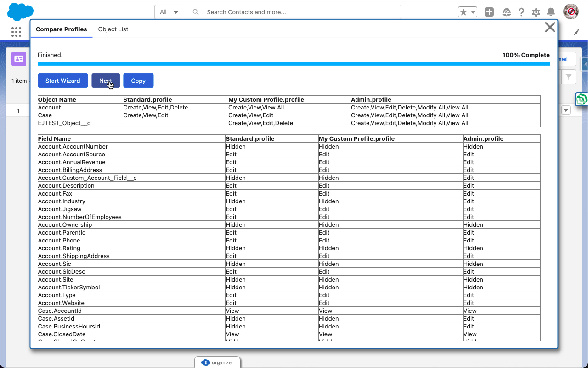The image size is (588, 368).
Task: Open the All search scope dropdown
Action: pyautogui.click(x=169, y=12)
